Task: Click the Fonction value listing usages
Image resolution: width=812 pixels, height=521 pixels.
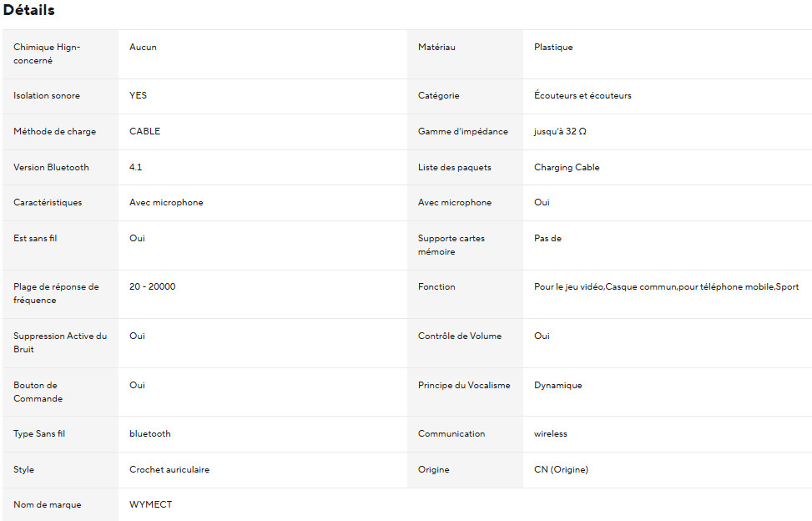Action: point(666,287)
